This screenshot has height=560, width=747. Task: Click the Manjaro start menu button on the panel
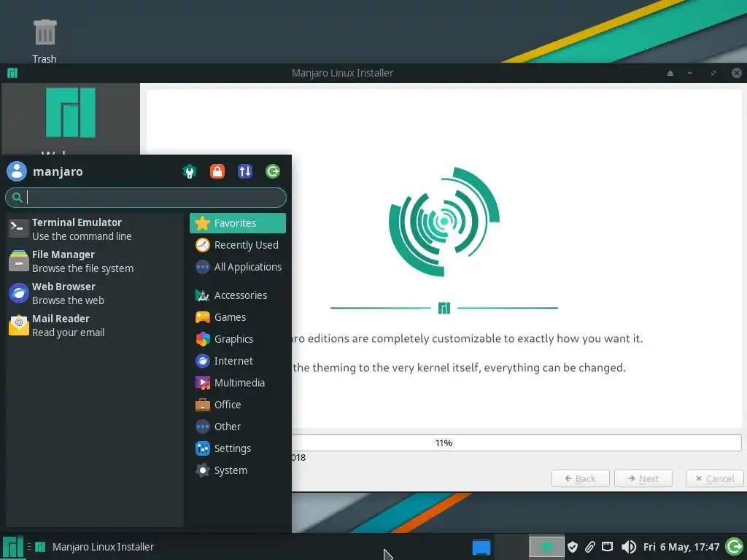(13, 547)
